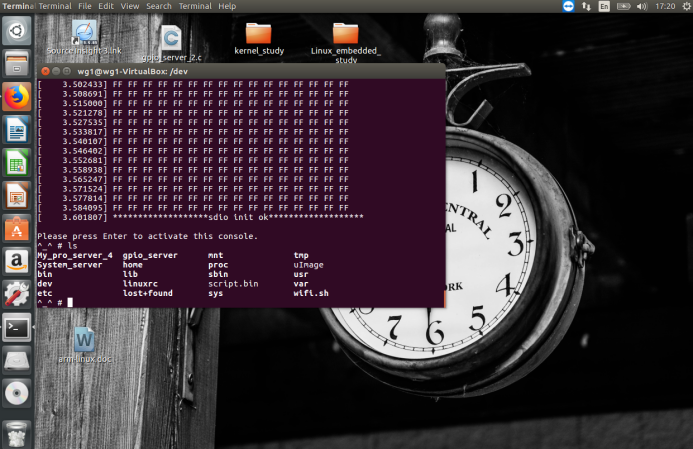Viewport: 693px width, 449px height.
Task: Open the network connections indicator
Action: click(586, 6)
